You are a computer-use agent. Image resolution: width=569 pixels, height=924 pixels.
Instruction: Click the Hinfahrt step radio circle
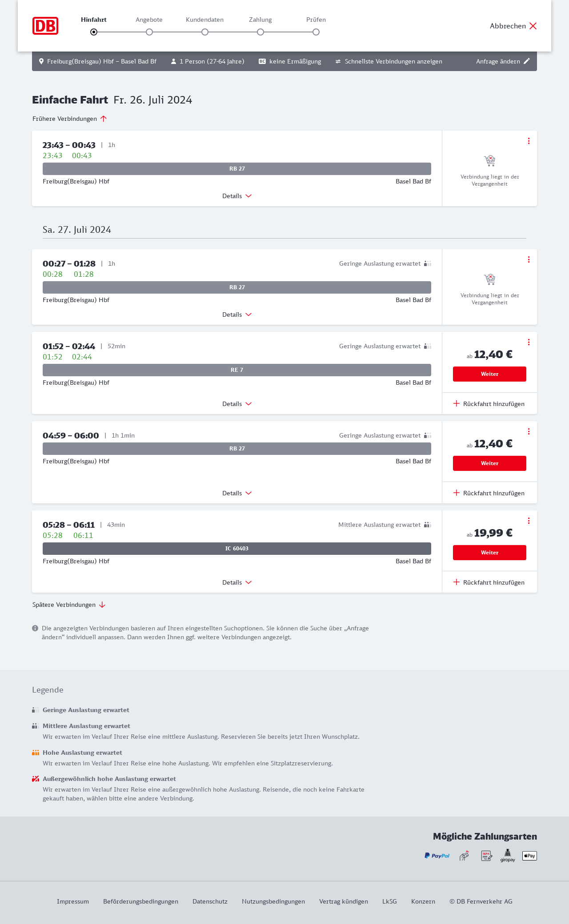[94, 32]
